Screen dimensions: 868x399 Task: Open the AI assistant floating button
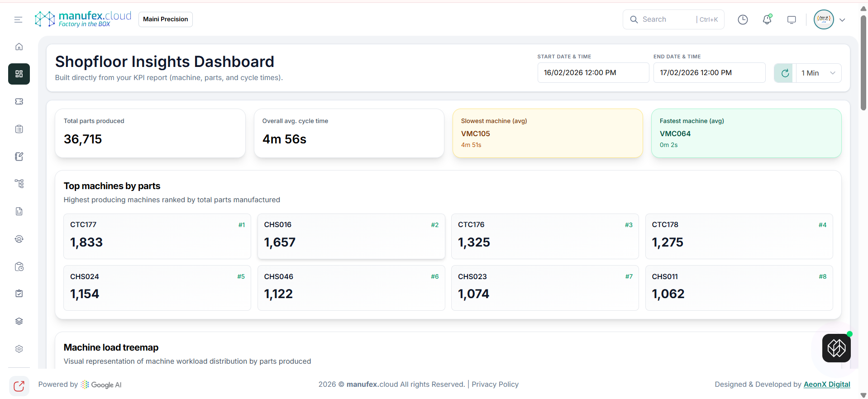(x=836, y=348)
